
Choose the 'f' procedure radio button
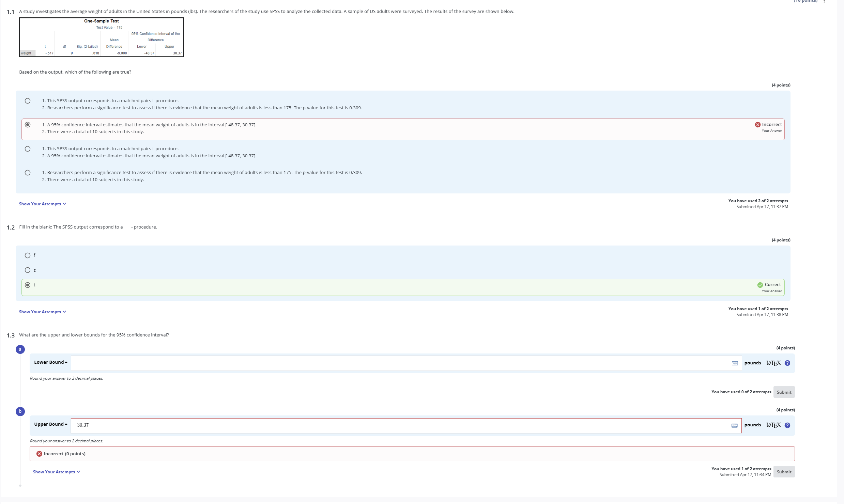(28, 255)
